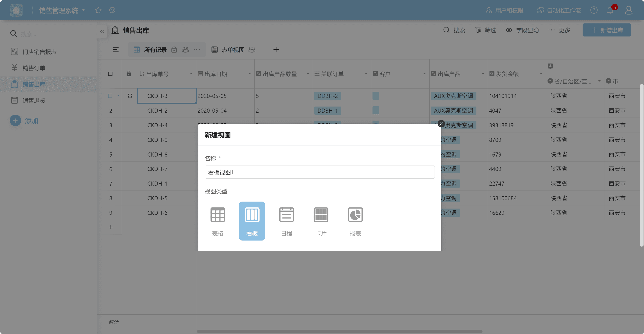Click the 新增出库 button
This screenshot has height=334, width=644.
pos(607,30)
